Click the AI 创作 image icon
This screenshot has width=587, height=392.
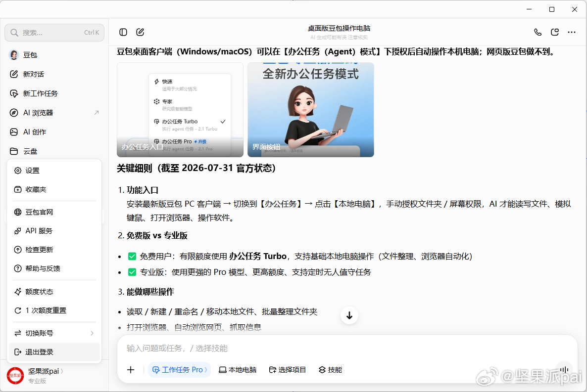point(14,132)
